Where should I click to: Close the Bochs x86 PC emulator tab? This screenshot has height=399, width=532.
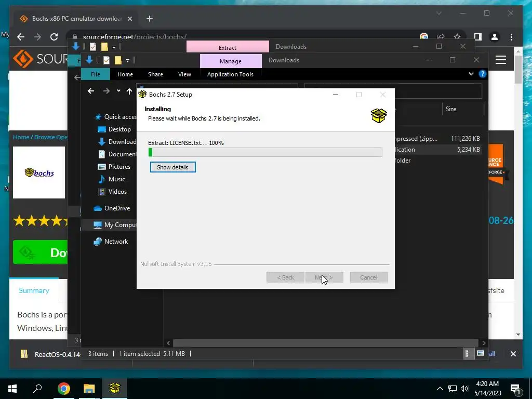click(129, 19)
